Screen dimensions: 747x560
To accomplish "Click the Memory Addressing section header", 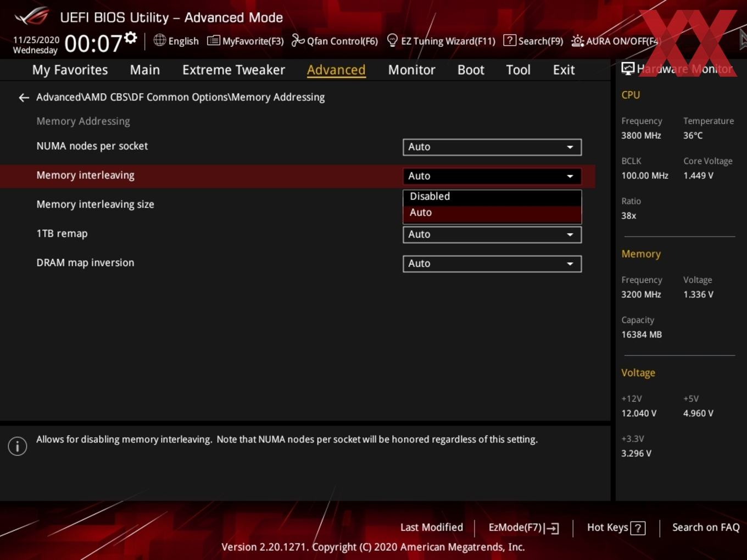I will pyautogui.click(x=83, y=121).
